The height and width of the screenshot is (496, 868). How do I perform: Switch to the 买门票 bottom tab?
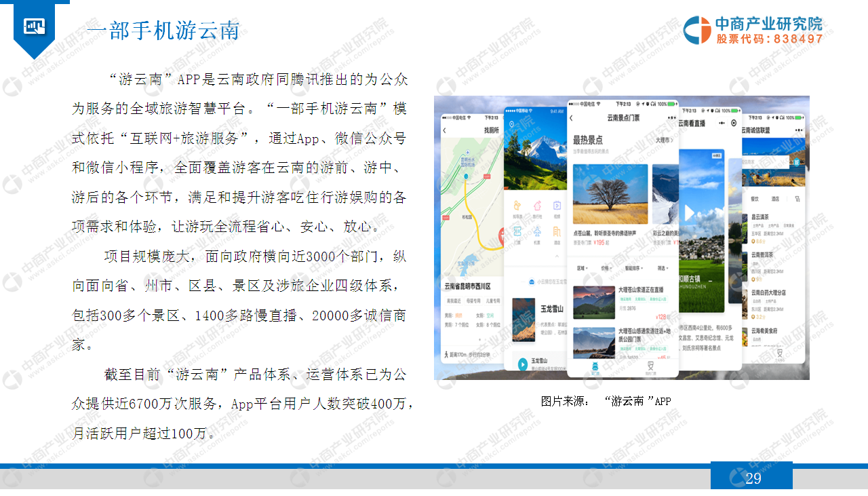click(x=595, y=368)
